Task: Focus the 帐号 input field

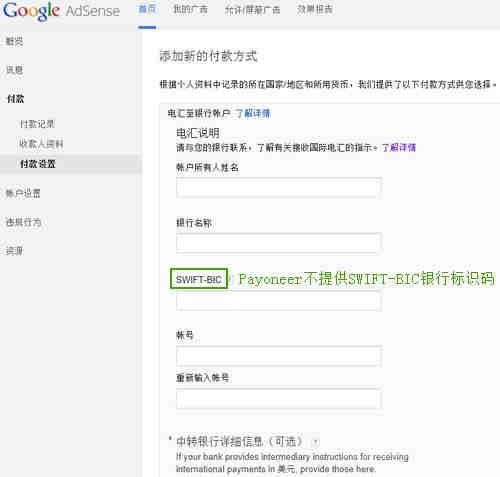Action: pos(279,356)
